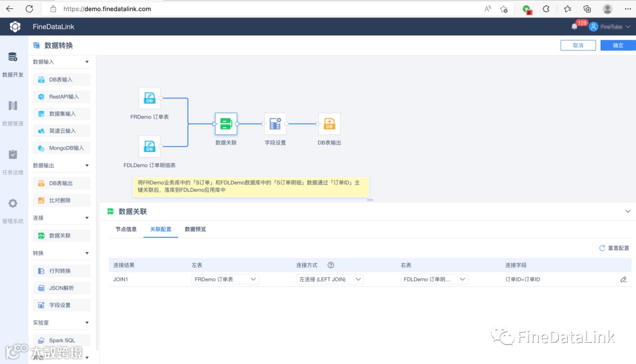Collapse the 数据输出 group
Screen dimensions: 636x364
click(87, 165)
